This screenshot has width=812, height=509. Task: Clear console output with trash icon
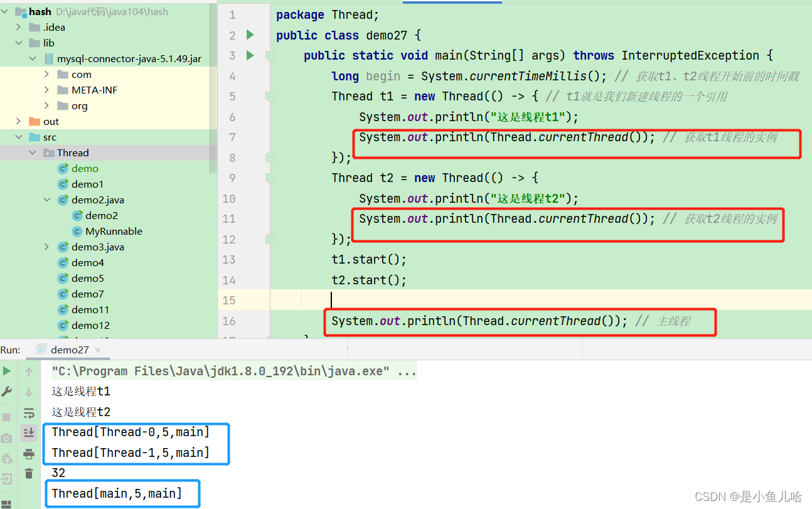pos(29,474)
